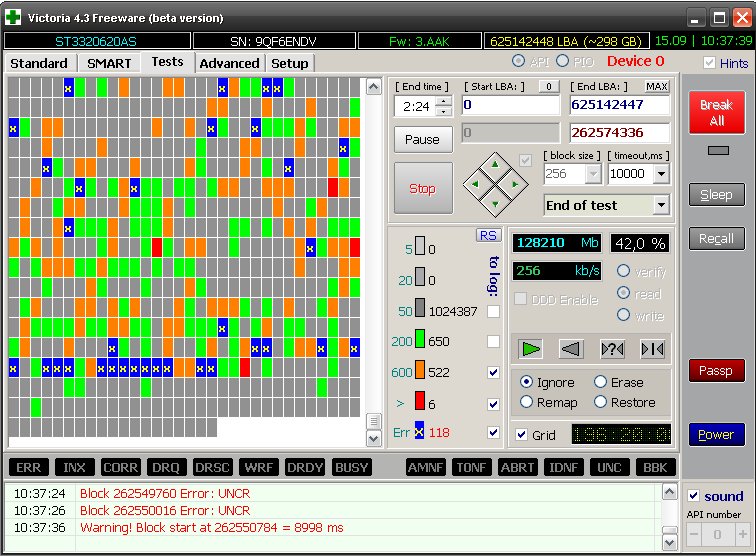Screen dimensions: 756x556
Task: Click the green 200 ms color indicator
Action: [419, 339]
